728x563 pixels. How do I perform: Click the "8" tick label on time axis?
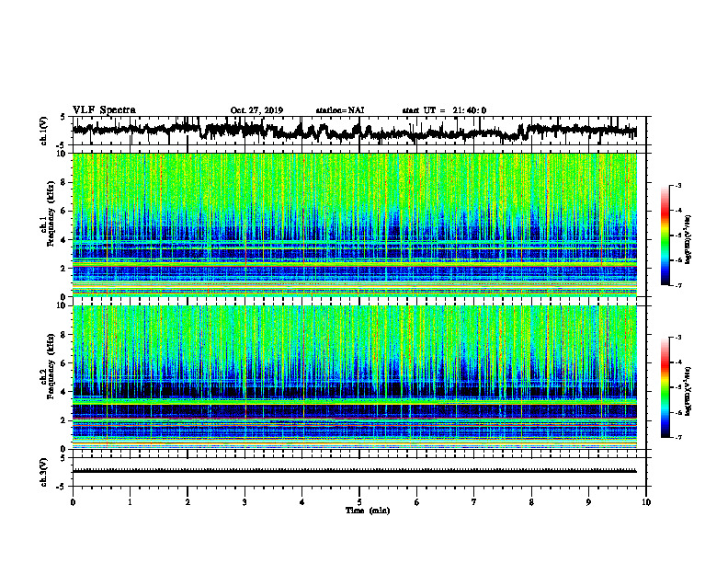(x=531, y=502)
